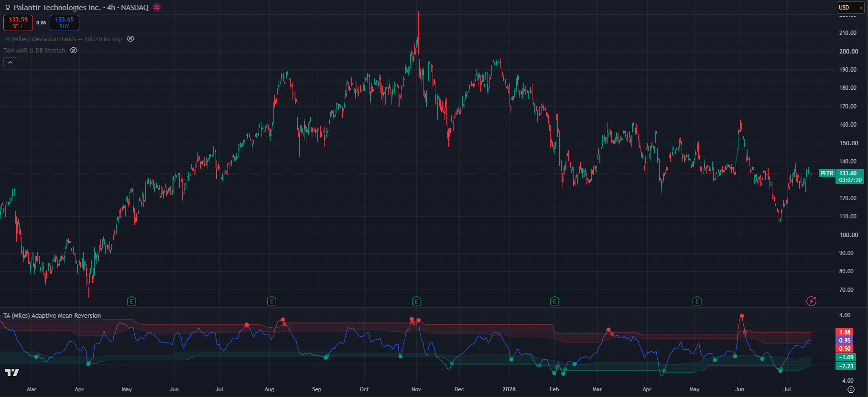Show the Deviation Bands indicator

pyautogui.click(x=130, y=39)
